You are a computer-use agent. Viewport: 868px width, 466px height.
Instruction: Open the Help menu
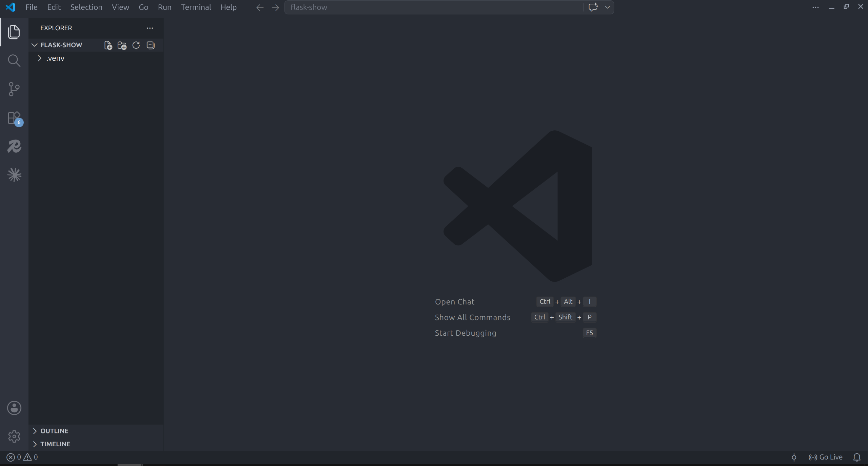(x=229, y=7)
